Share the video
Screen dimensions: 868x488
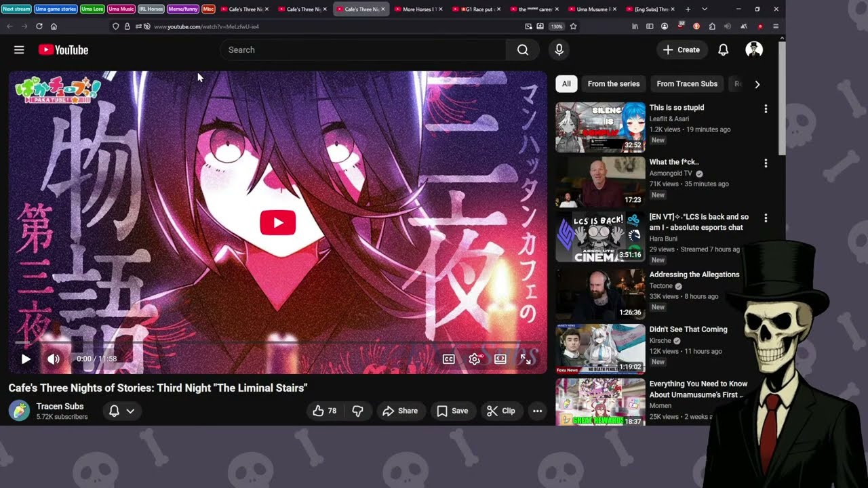coord(400,411)
